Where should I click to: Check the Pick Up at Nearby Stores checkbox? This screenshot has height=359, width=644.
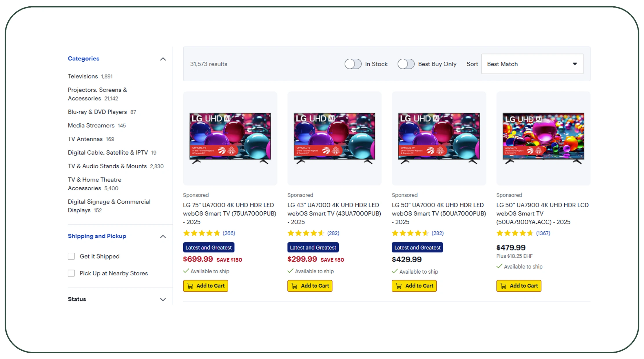pos(71,273)
